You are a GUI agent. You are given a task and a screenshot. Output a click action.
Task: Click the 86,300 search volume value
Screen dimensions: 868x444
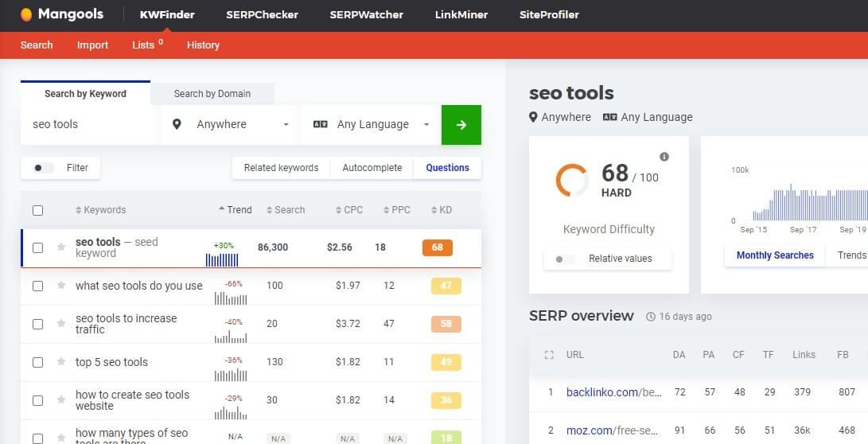273,247
